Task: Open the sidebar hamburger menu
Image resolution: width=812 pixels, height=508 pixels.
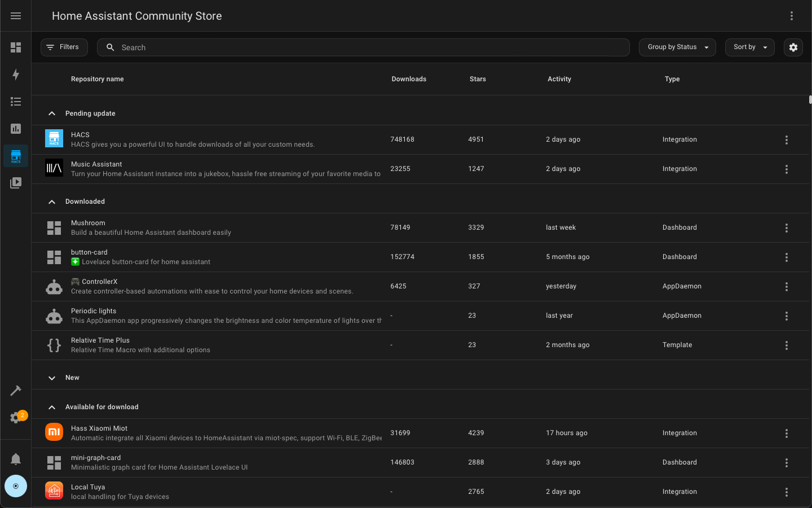Action: click(16, 15)
